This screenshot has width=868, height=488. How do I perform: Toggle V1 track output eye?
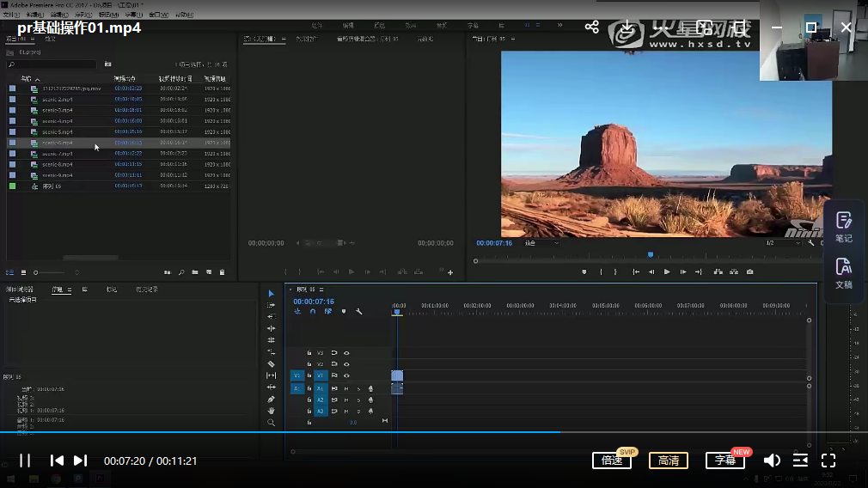346,375
